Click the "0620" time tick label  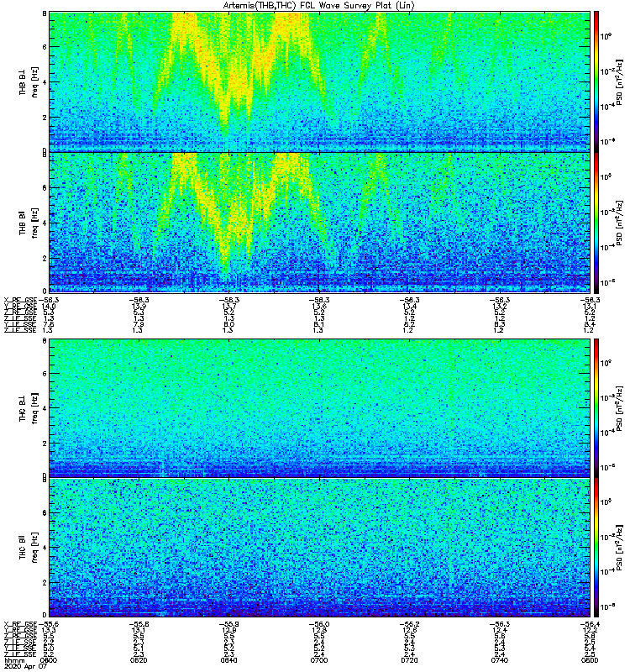[x=139, y=660]
